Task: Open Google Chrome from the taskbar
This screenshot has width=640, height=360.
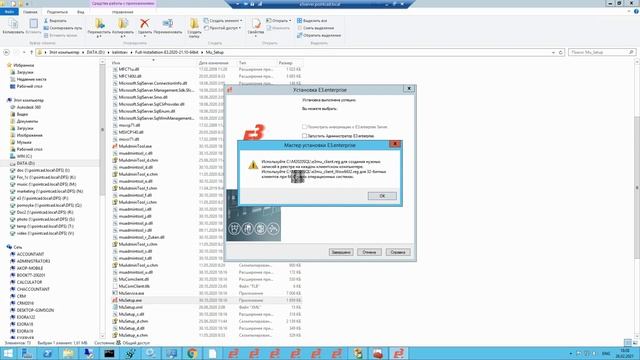Action: 192,353
